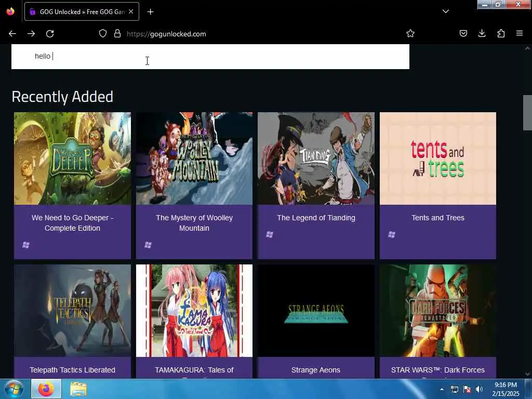Go back to the previous page

12,34
